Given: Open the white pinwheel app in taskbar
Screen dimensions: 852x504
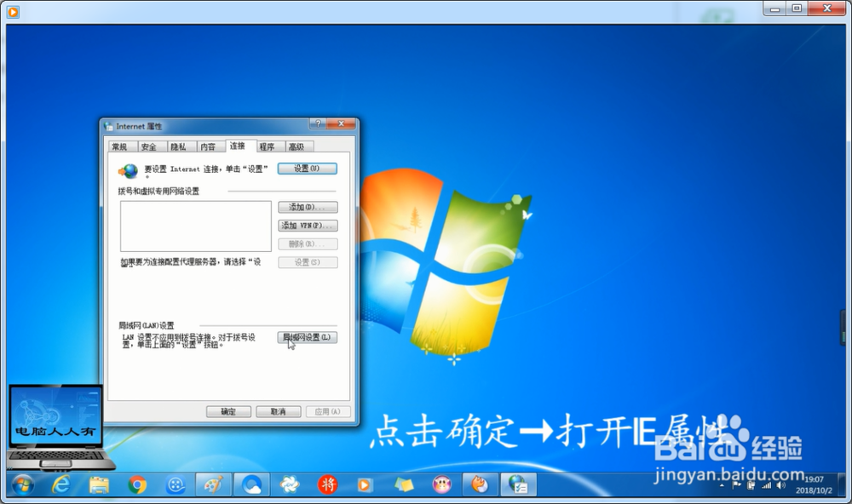Looking at the screenshot, I should [x=290, y=484].
